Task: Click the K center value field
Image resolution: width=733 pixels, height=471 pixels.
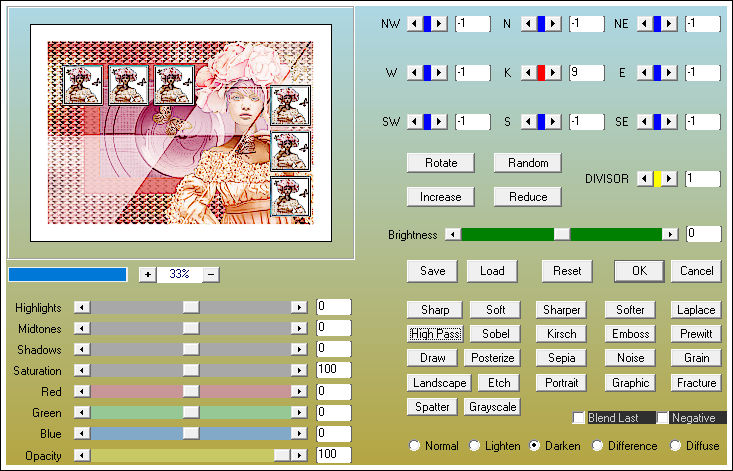Action: [587, 72]
